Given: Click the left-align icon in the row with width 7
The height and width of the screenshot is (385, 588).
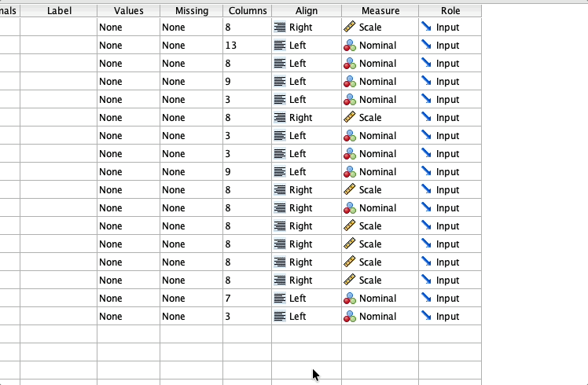Looking at the screenshot, I should [280, 299].
